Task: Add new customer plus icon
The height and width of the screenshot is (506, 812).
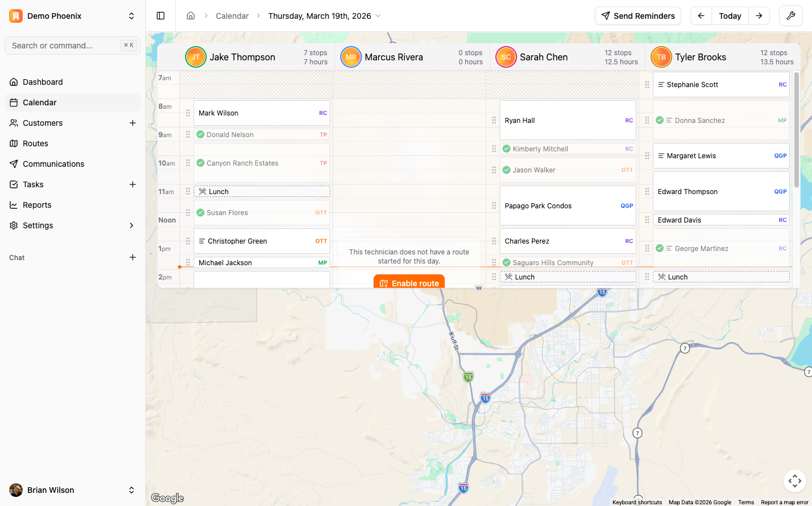Action: point(133,123)
